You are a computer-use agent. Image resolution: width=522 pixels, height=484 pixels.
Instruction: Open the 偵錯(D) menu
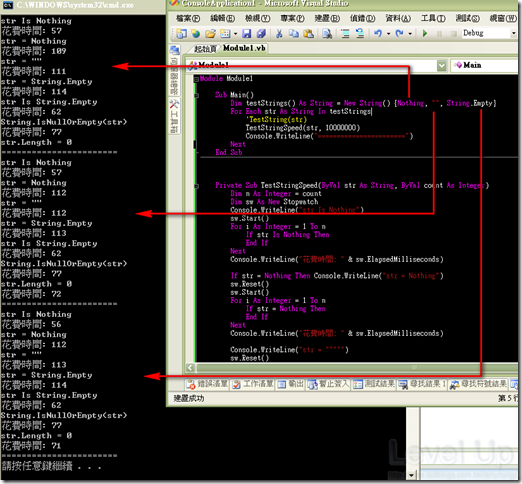362,18
